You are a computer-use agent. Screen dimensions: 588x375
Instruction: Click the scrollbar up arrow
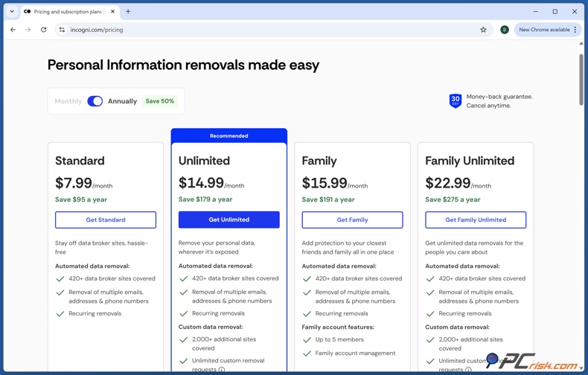pyautogui.click(x=581, y=43)
